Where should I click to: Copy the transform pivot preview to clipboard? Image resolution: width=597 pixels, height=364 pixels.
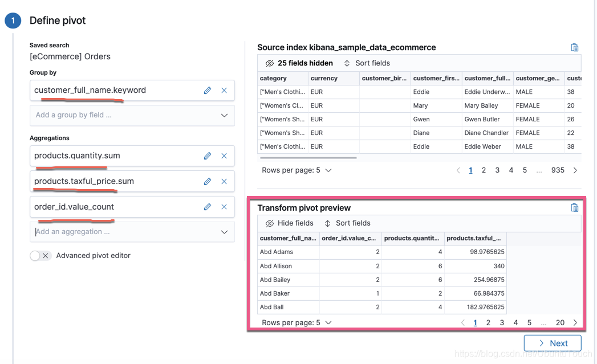pos(575,207)
